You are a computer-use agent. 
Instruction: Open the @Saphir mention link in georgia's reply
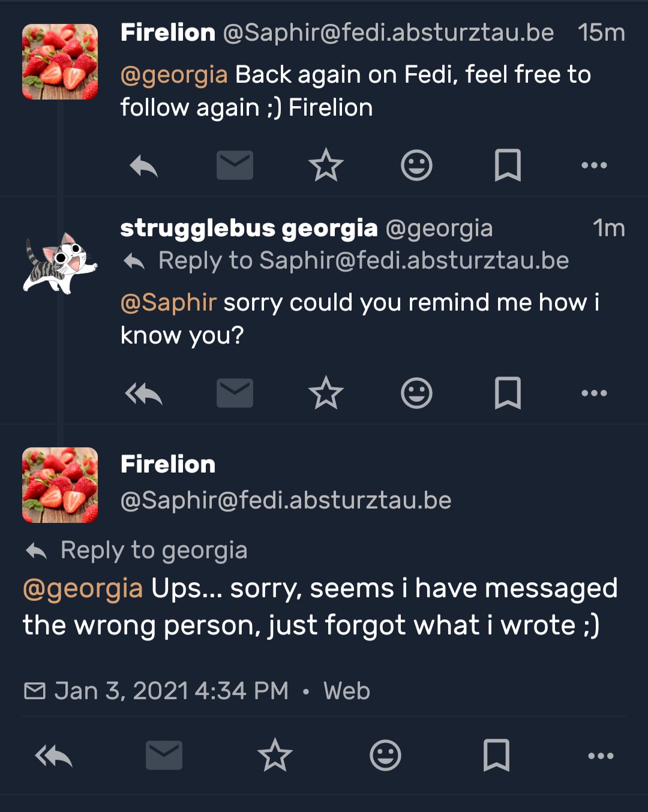click(169, 303)
